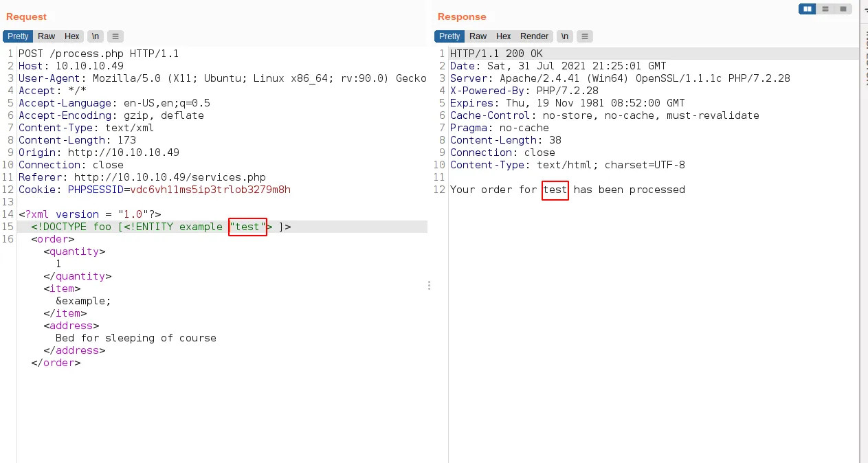This screenshot has height=463, width=868.
Task: Switch Request view to Hex tab
Action: click(72, 36)
